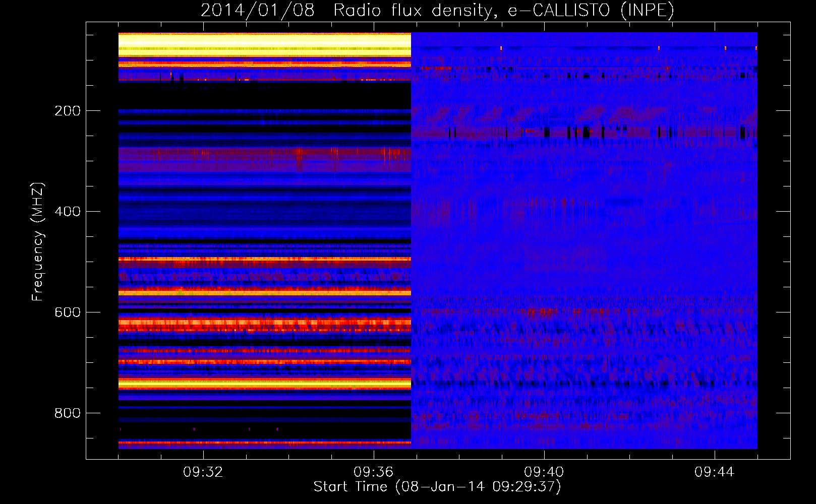Click the 09:36 time tick label
This screenshot has width=816, height=504.
tap(373, 472)
